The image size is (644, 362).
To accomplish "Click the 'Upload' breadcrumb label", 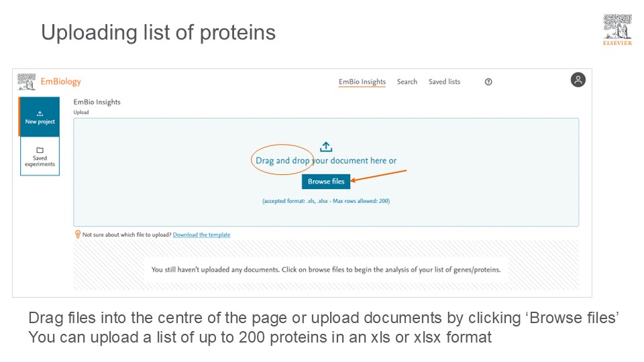I will [81, 113].
